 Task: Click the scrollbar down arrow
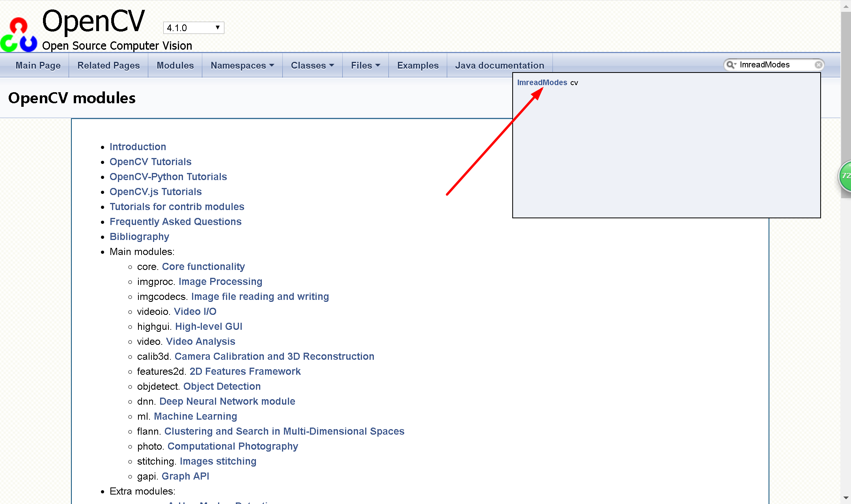[846, 498]
